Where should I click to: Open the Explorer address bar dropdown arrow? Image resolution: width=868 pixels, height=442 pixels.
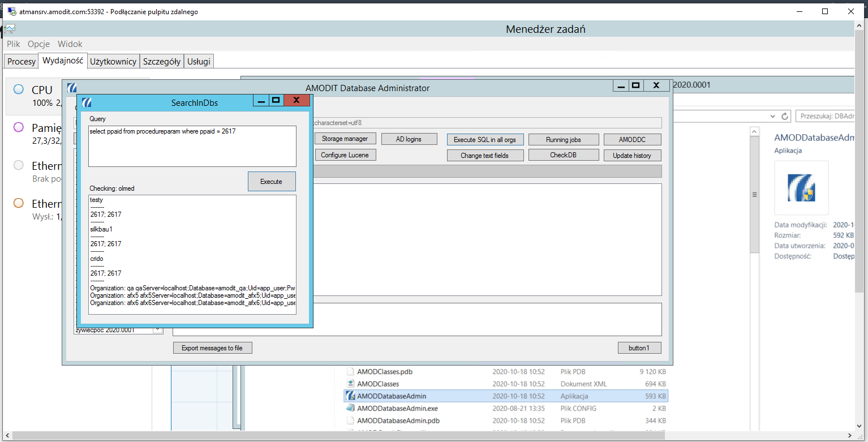point(774,116)
